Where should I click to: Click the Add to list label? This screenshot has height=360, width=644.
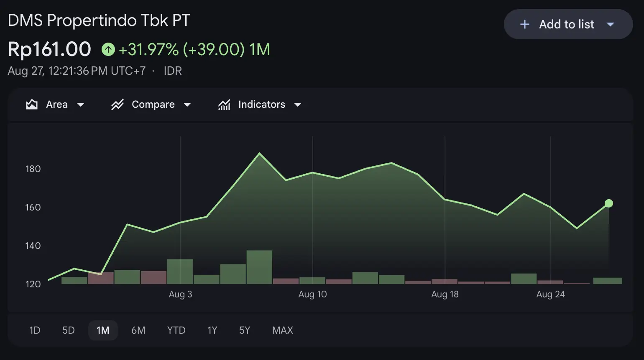pyautogui.click(x=567, y=25)
